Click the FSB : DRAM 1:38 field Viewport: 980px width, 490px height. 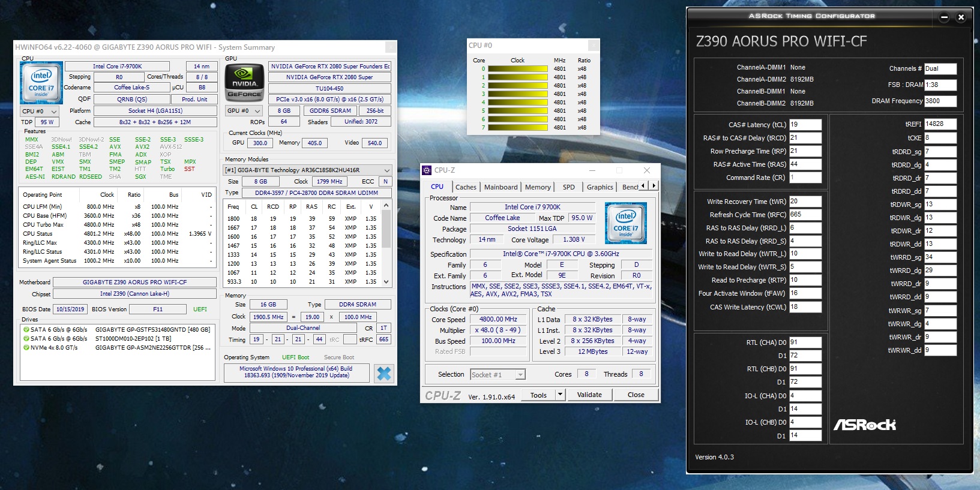940,85
